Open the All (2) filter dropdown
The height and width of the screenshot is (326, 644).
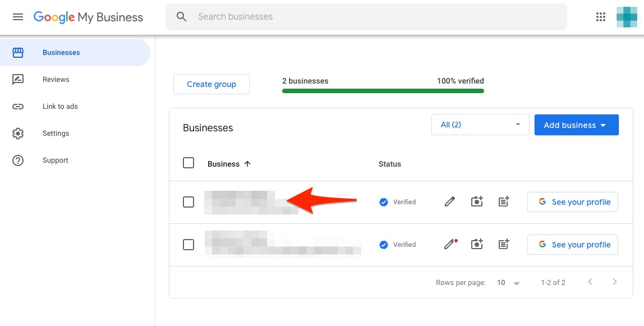tap(480, 125)
